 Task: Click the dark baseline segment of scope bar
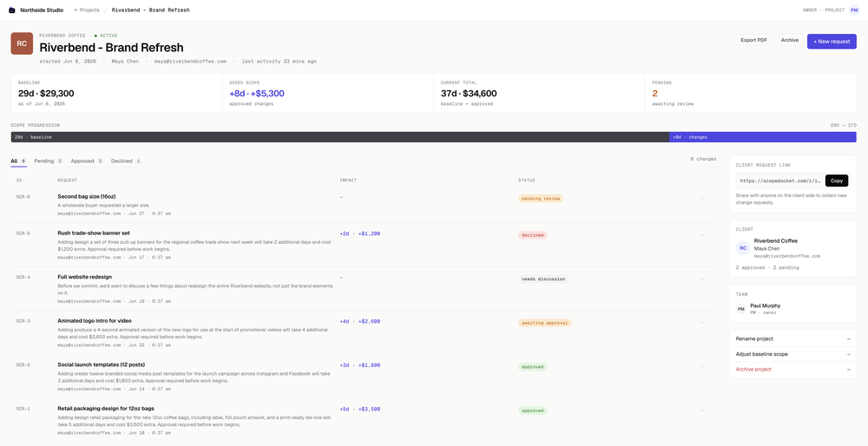pyautogui.click(x=340, y=137)
